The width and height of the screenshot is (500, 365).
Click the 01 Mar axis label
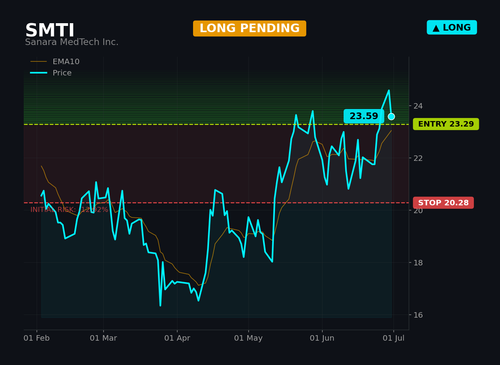tap(103, 338)
